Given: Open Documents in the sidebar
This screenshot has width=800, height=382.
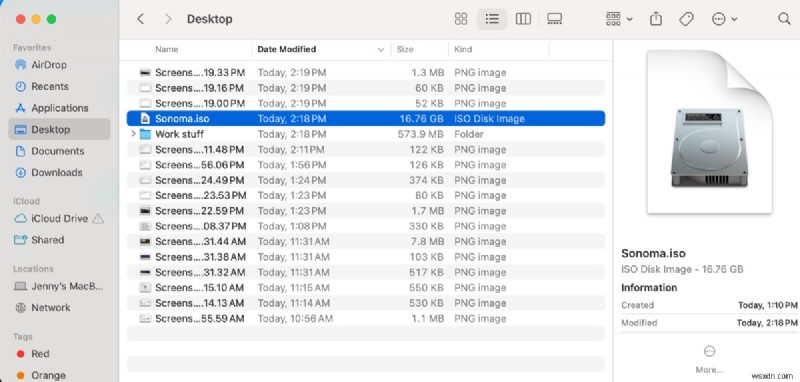Looking at the screenshot, I should click(59, 151).
